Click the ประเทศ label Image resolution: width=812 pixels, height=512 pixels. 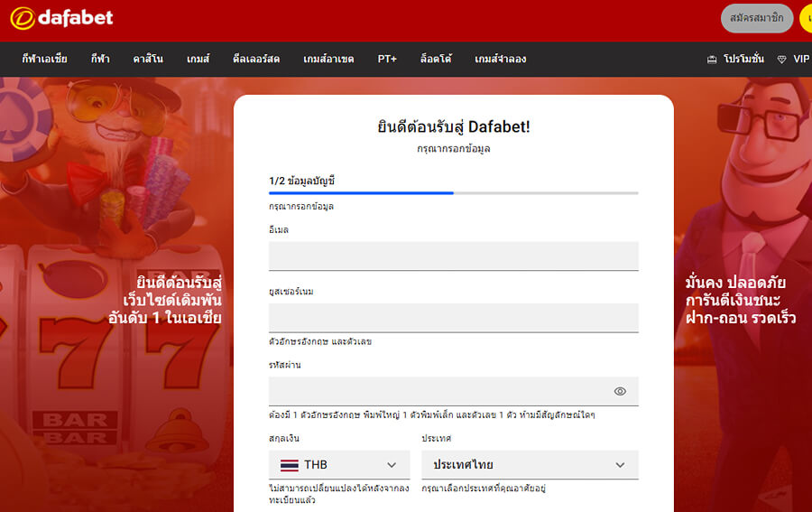[x=436, y=439]
